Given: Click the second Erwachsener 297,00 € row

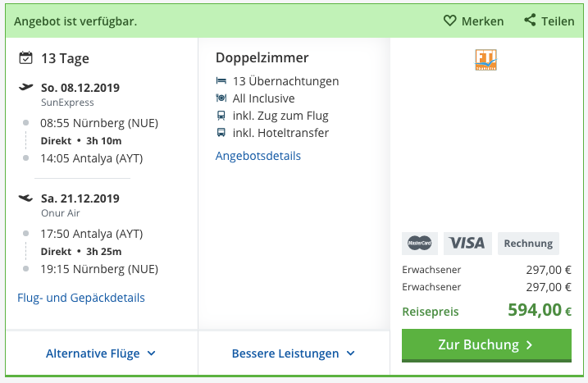Looking at the screenshot, I should click(487, 287).
